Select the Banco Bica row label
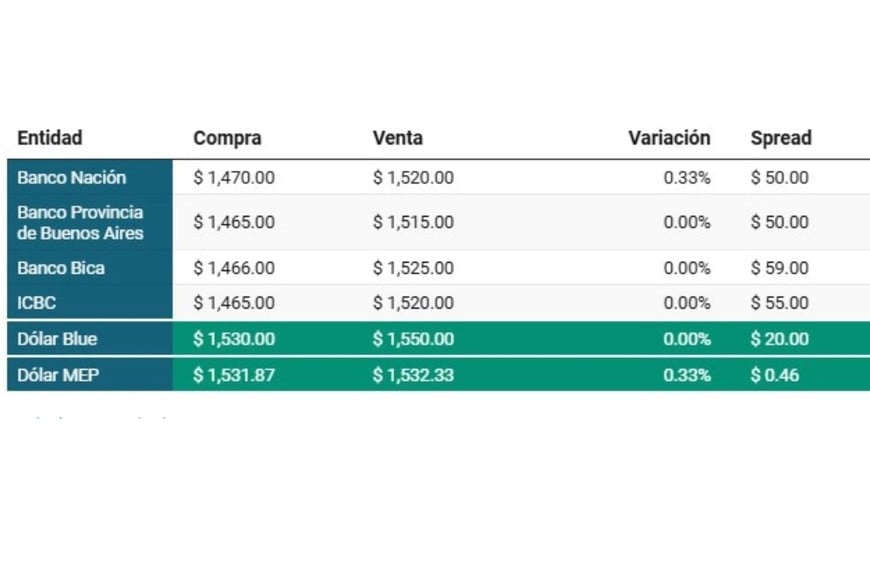 click(60, 268)
